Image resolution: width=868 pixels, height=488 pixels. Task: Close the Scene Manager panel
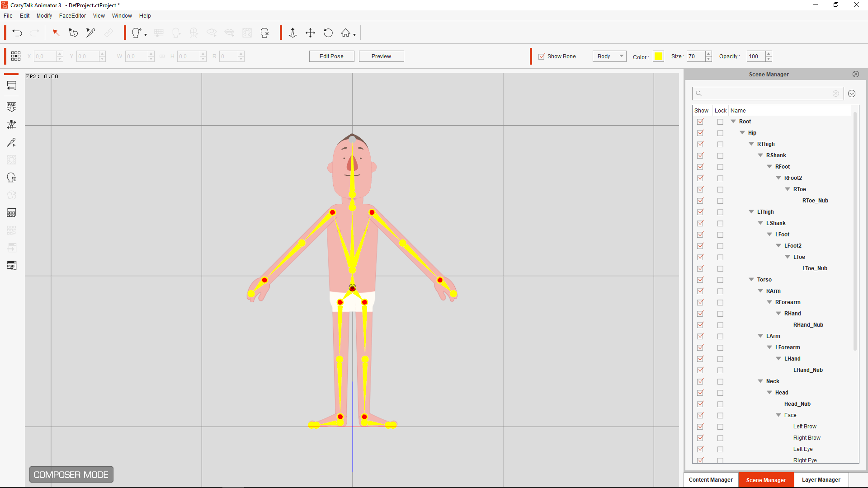click(x=856, y=74)
